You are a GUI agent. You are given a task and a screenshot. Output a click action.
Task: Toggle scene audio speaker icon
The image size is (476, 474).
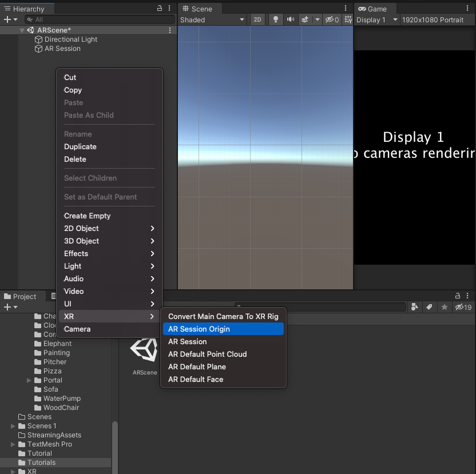(291, 19)
